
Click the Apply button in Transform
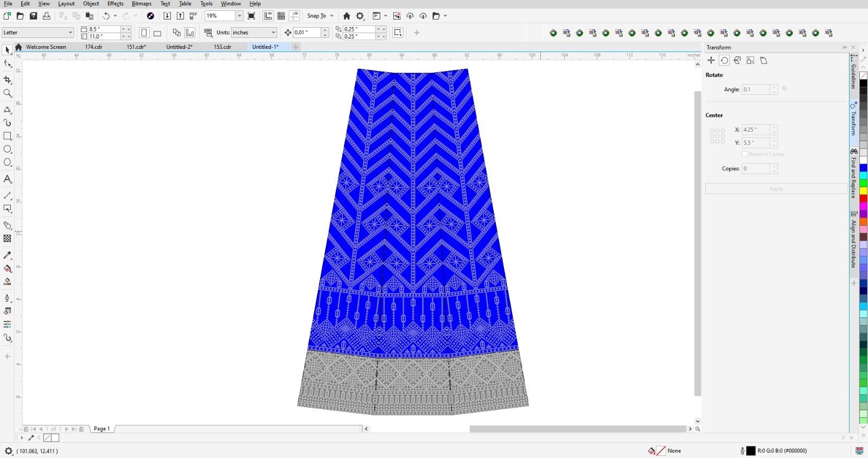(776, 188)
